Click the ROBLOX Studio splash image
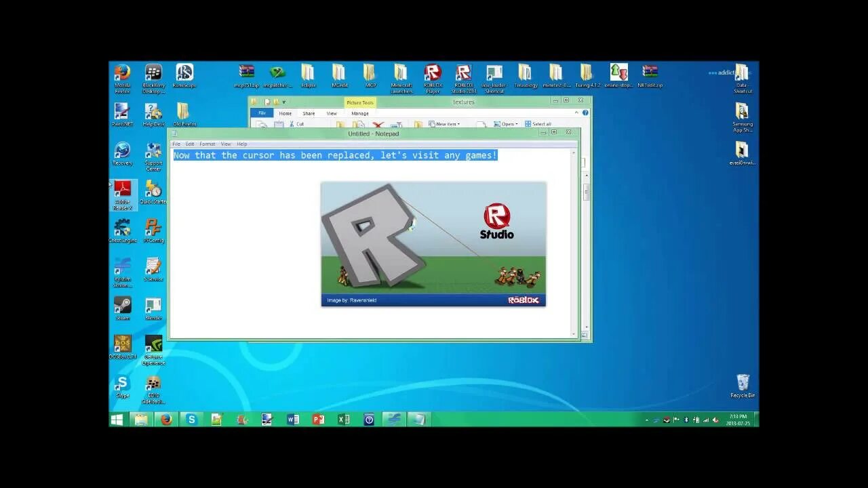The width and height of the screenshot is (868, 488). 433,244
